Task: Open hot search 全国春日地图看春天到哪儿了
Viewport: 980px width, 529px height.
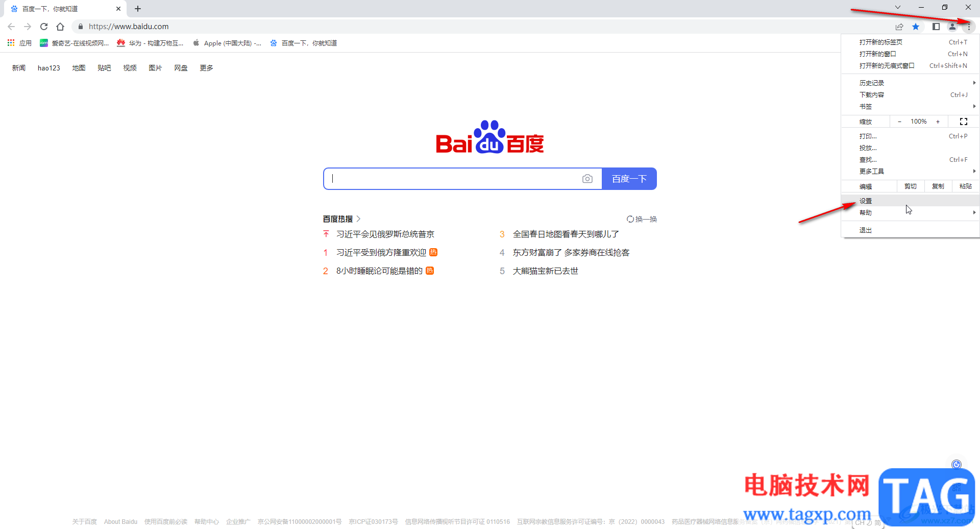Action: click(x=566, y=234)
